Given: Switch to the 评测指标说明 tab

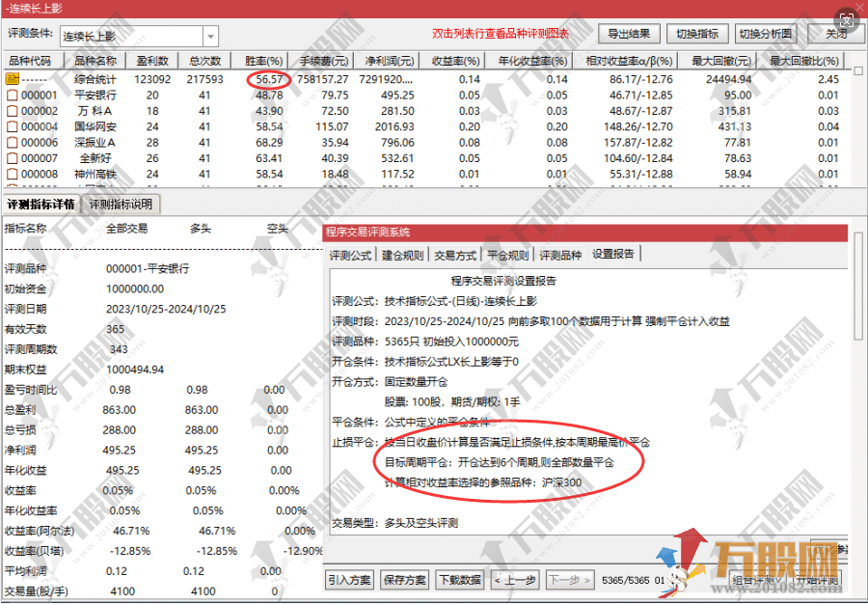Looking at the screenshot, I should coord(121,205).
